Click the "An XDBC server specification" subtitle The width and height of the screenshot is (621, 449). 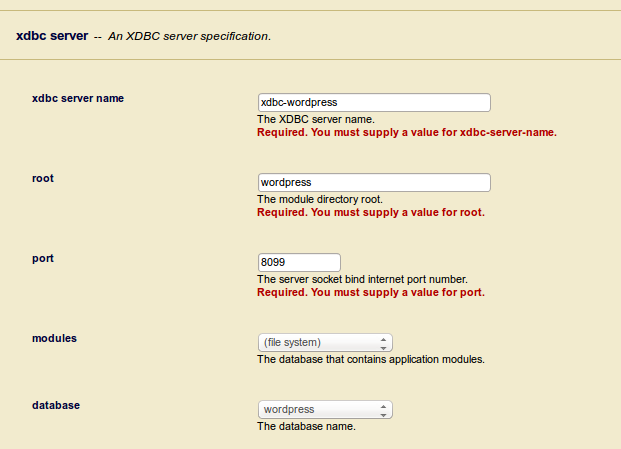tap(188, 37)
